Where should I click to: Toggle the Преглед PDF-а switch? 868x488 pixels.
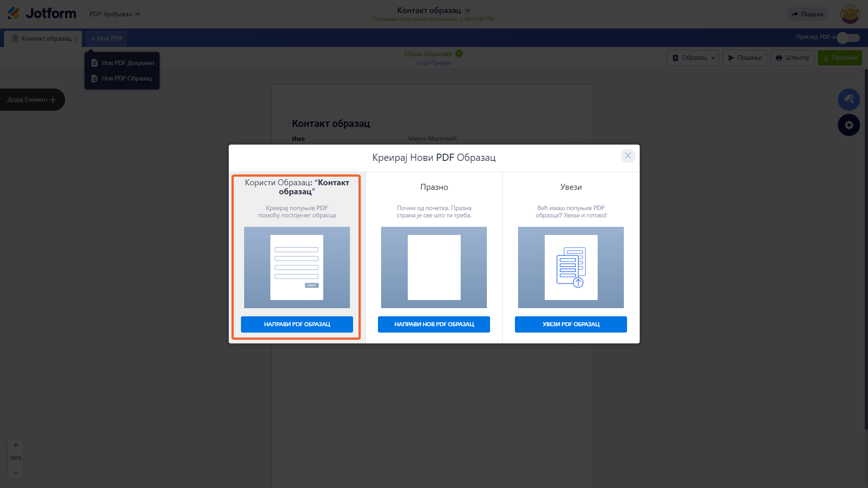click(x=848, y=38)
